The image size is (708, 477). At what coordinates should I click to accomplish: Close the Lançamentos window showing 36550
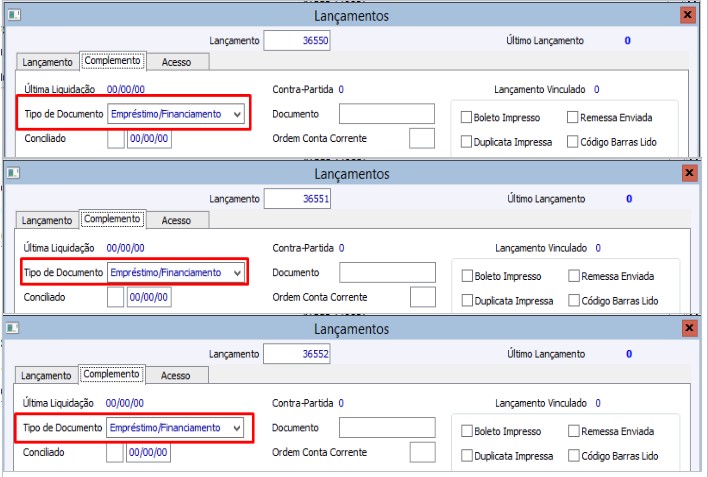pyautogui.click(x=688, y=15)
